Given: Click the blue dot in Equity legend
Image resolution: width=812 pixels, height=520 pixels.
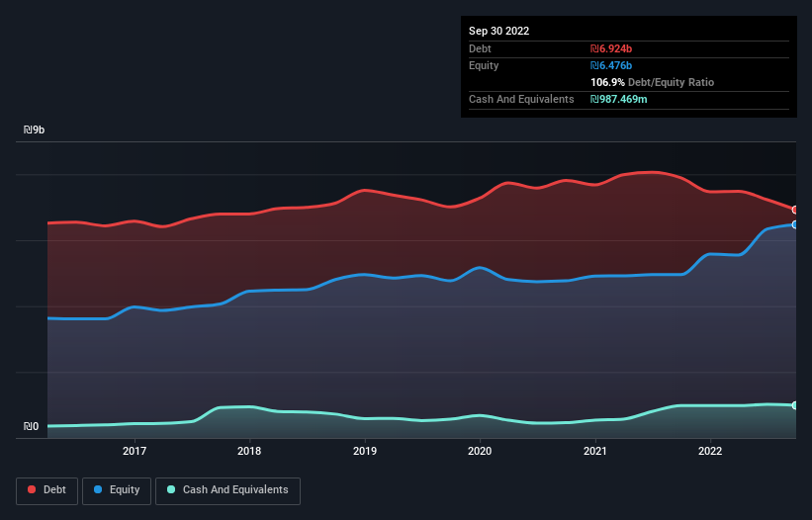Looking at the screenshot, I should (98, 489).
